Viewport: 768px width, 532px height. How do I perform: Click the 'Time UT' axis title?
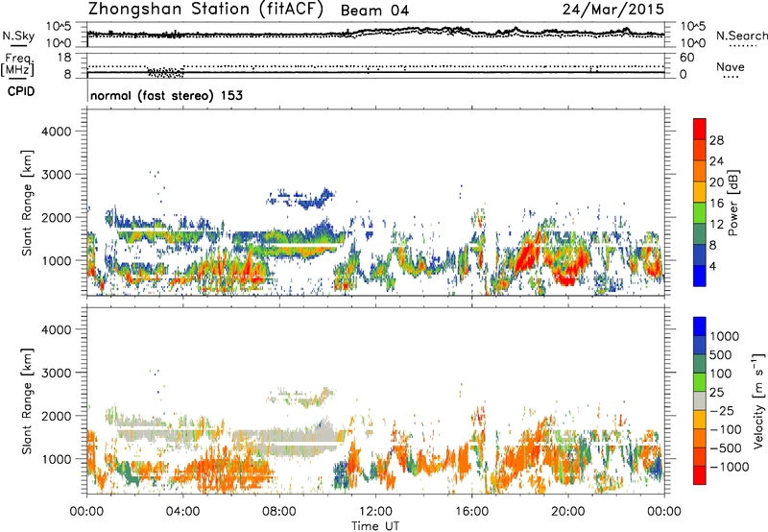pyautogui.click(x=375, y=526)
